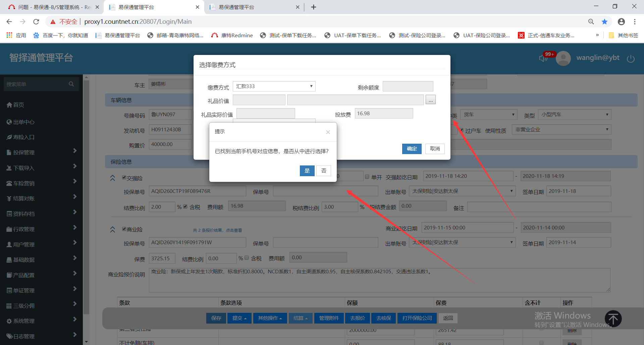This screenshot has height=345, width=644.
Task: Click the scroll-to-top arrow icon
Action: pos(613,319)
